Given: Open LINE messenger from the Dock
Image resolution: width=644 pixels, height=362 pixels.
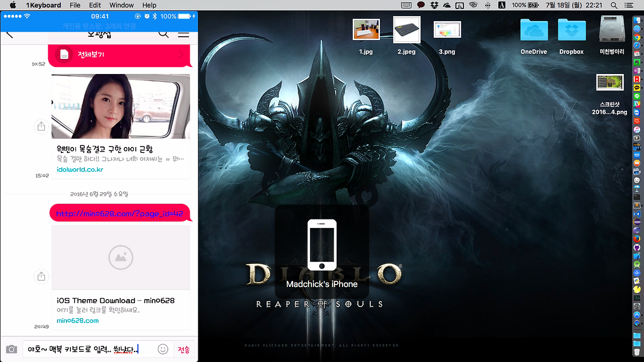Looking at the screenshot, I should [636, 96].
